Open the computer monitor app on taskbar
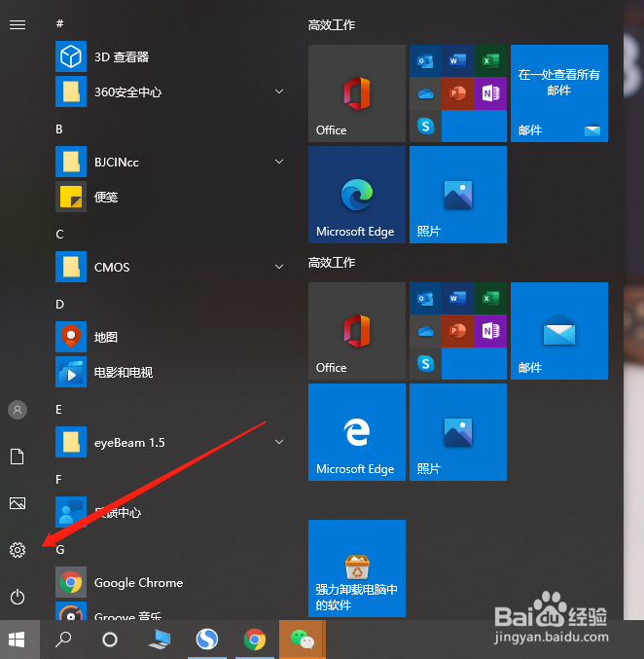The width and height of the screenshot is (644, 659). pos(160,640)
